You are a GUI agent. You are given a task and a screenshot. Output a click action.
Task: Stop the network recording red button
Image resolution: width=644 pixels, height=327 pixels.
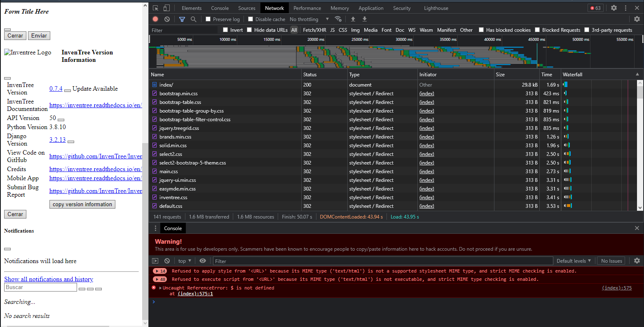click(x=155, y=19)
